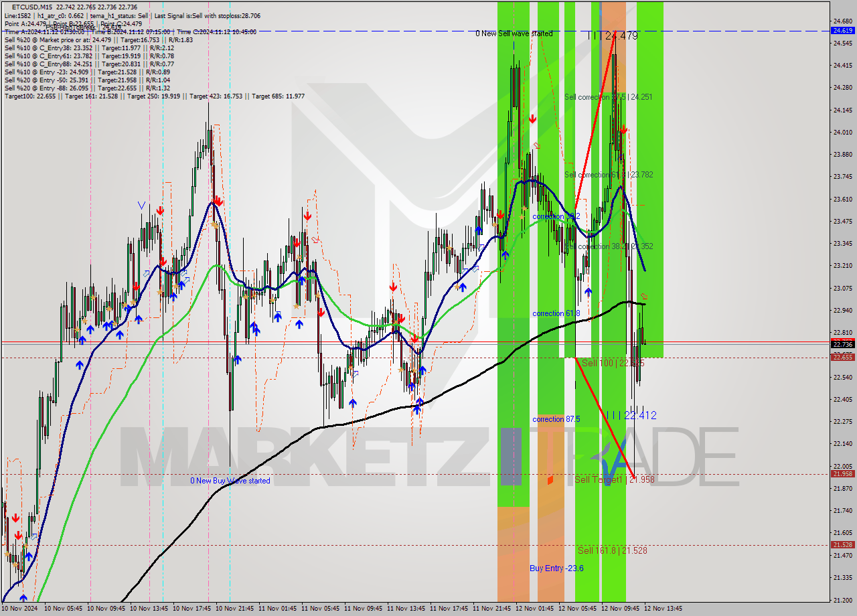Screen dimensions: 857x616
Task: Click the red 21.528 price tag
Action: point(842,545)
